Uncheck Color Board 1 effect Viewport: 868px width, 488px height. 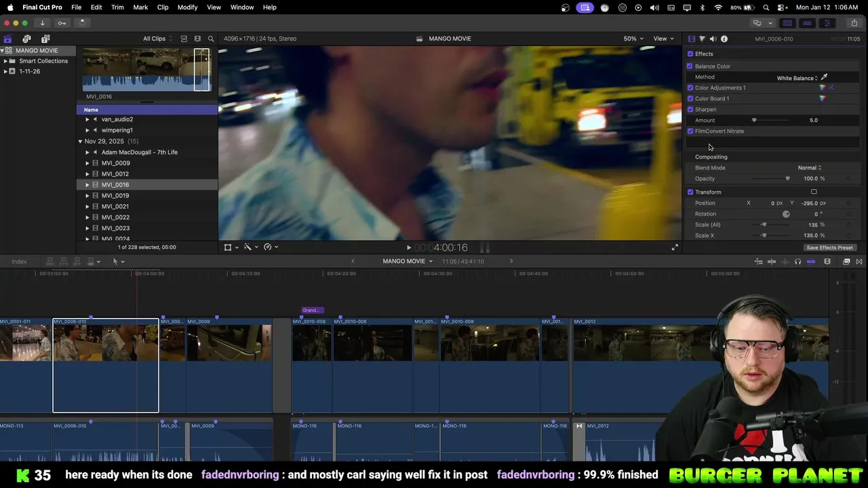690,98
